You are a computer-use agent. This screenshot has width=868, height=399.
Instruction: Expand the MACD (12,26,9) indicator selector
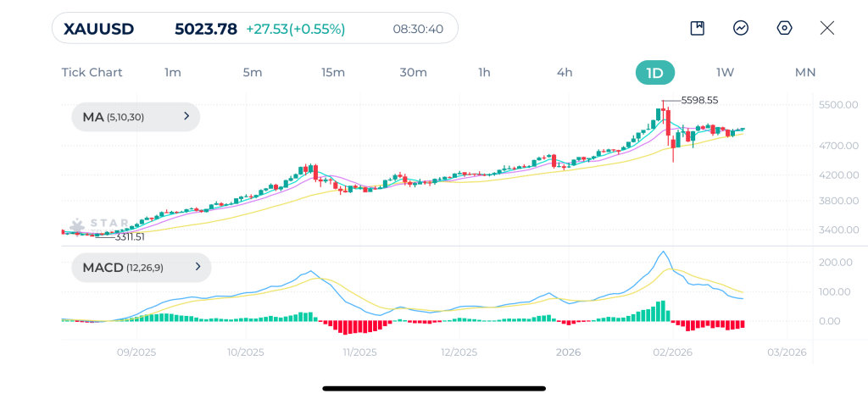coord(142,268)
